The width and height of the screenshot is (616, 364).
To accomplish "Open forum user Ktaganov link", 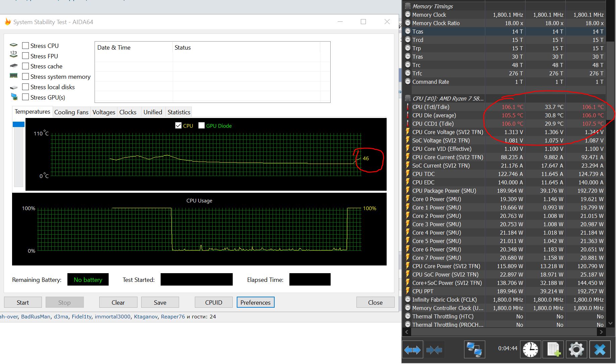I will 146,316.
